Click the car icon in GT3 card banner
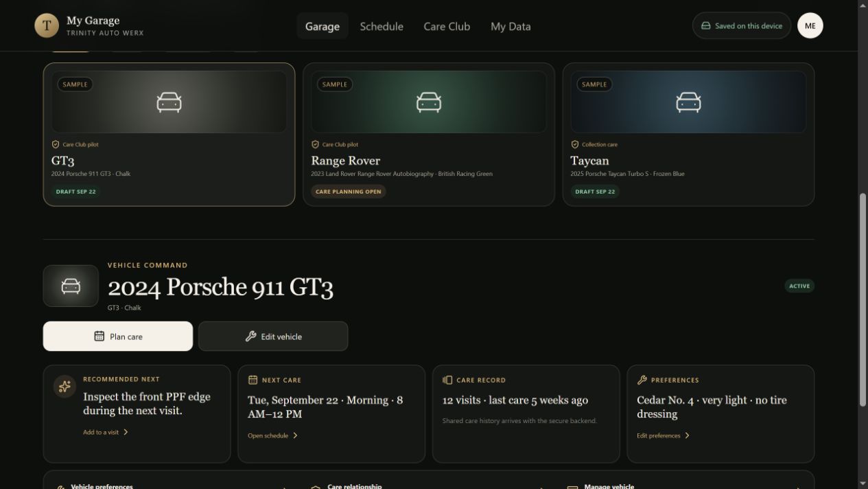This screenshot has width=868, height=489. 169,102
